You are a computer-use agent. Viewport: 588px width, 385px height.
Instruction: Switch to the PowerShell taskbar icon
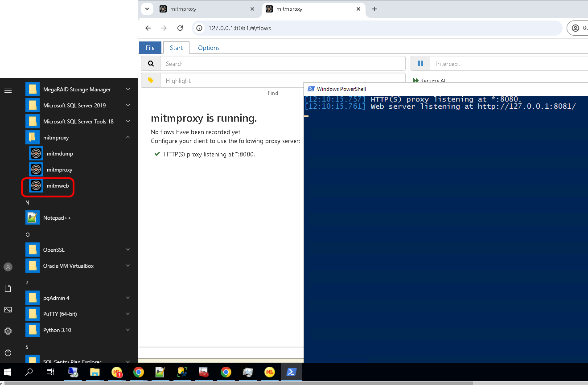292,372
